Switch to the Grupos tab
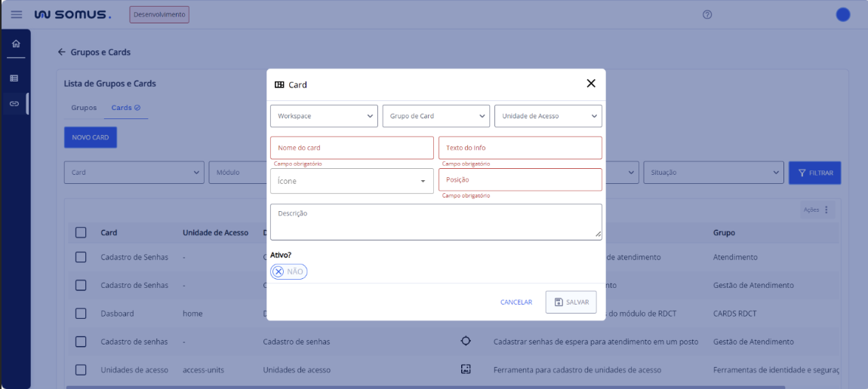 pyautogui.click(x=84, y=108)
